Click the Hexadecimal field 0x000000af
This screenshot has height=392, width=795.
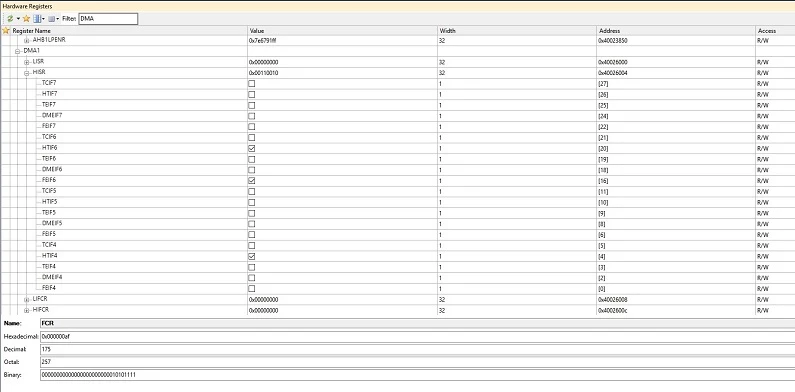pos(417,336)
